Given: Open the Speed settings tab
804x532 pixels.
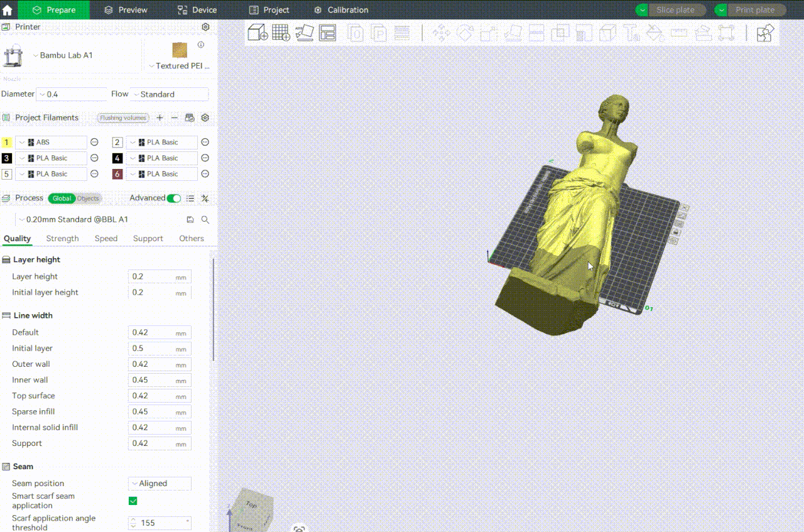Looking at the screenshot, I should coord(106,239).
